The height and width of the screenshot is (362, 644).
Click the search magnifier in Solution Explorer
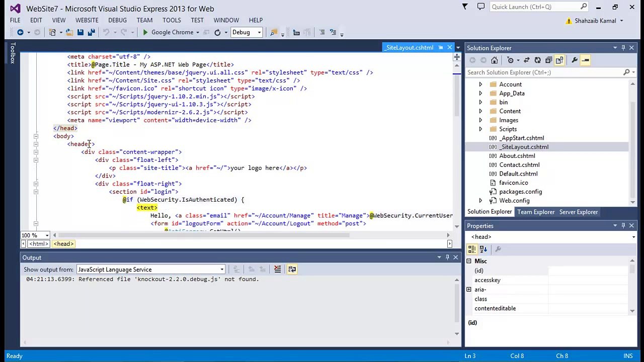(x=626, y=72)
